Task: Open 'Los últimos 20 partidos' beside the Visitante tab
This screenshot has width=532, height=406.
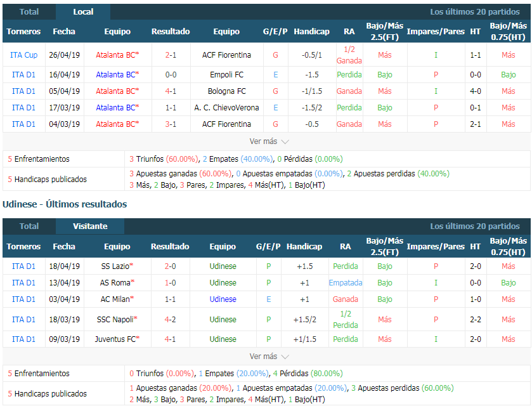Action: click(x=475, y=226)
